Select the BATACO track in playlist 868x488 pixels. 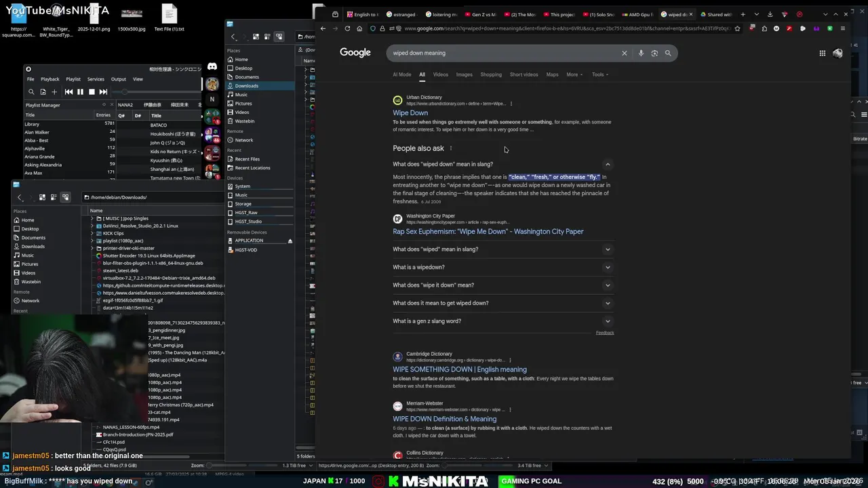(159, 125)
